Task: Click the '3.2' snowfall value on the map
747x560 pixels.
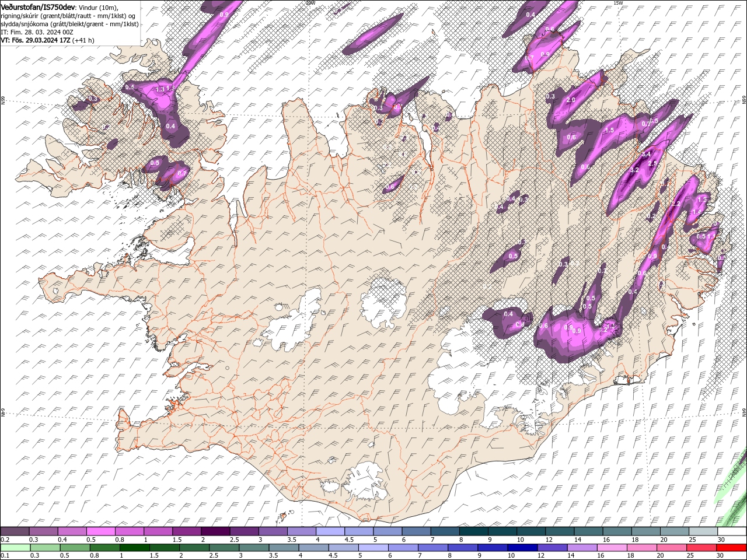Action: click(x=635, y=170)
